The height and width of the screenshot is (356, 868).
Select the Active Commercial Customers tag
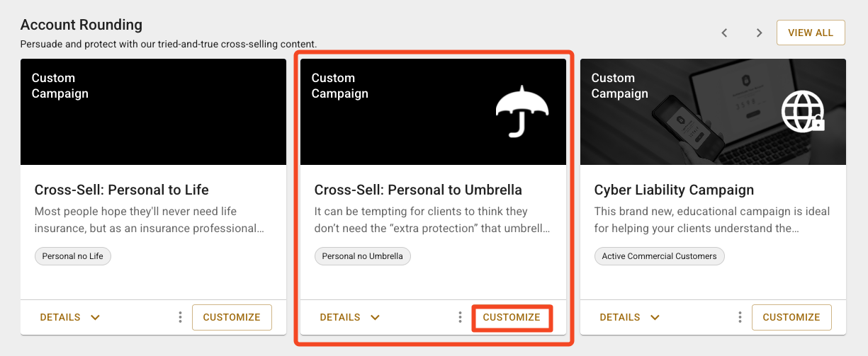(659, 256)
